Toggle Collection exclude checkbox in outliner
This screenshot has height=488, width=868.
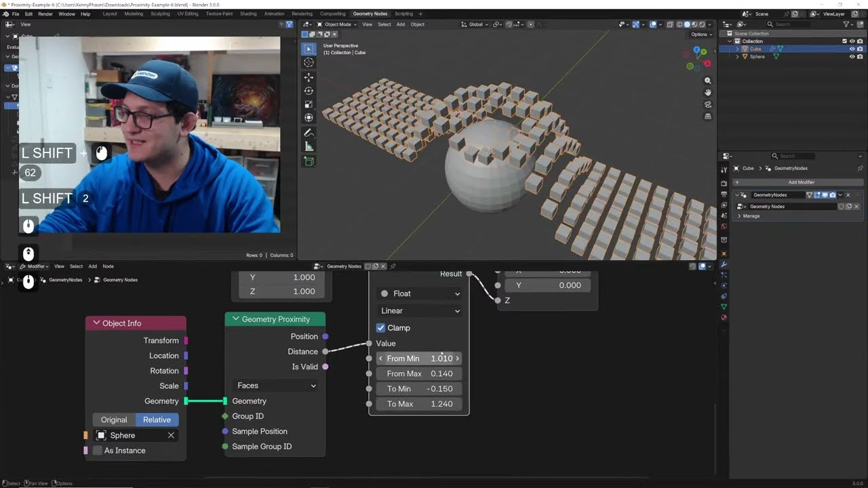click(844, 41)
